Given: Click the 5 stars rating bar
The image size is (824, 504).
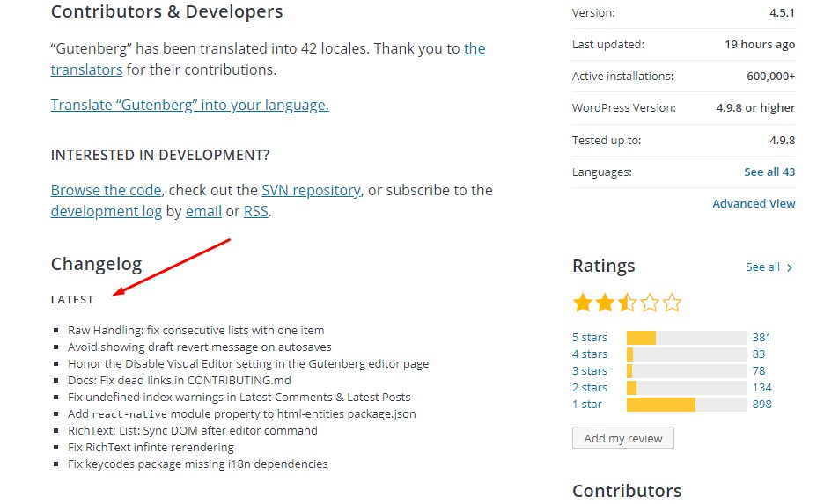Looking at the screenshot, I should (687, 338).
